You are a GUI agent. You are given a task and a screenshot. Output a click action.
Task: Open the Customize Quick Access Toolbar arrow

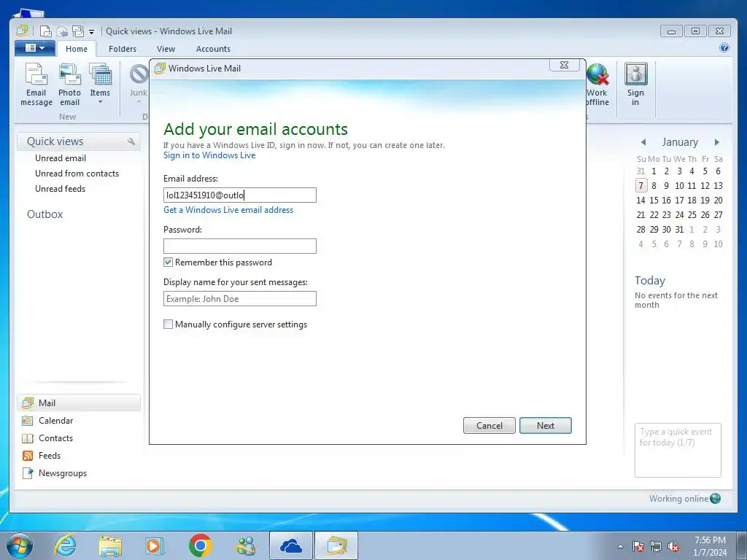tap(91, 32)
